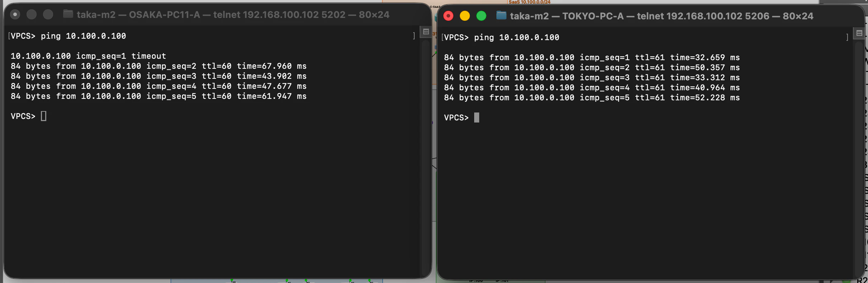Screen dimensions: 868x283
Task: Click the 'ping 10.100.0.100' command in OSAKA window
Action: click(x=83, y=36)
